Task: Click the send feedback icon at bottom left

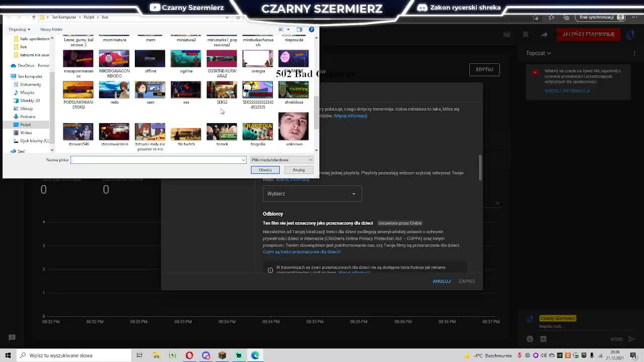Action: [12, 338]
